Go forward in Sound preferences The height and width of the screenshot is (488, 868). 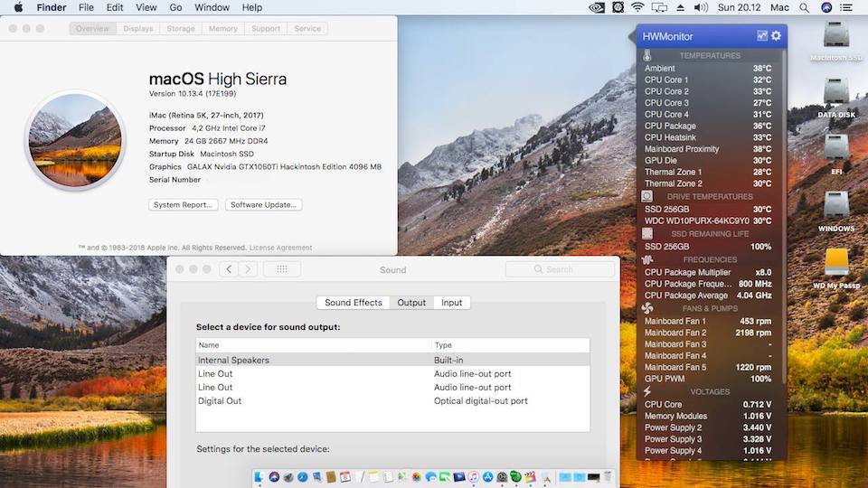click(248, 269)
